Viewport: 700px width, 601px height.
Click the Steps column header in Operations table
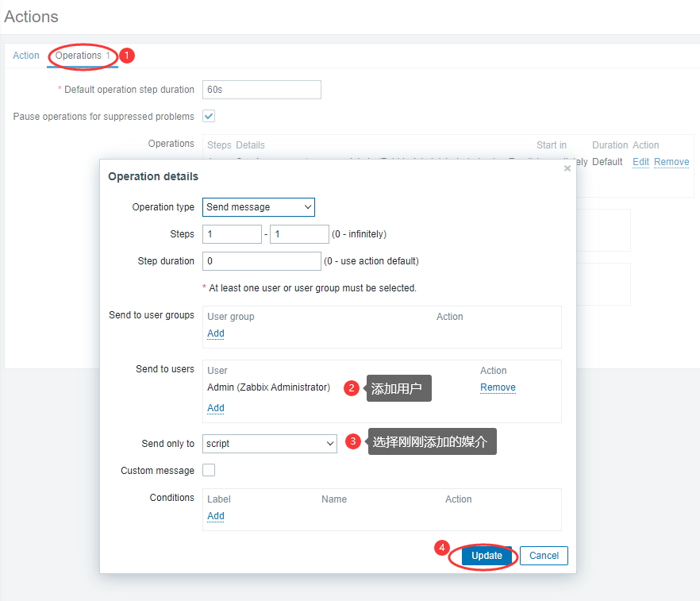point(219,145)
